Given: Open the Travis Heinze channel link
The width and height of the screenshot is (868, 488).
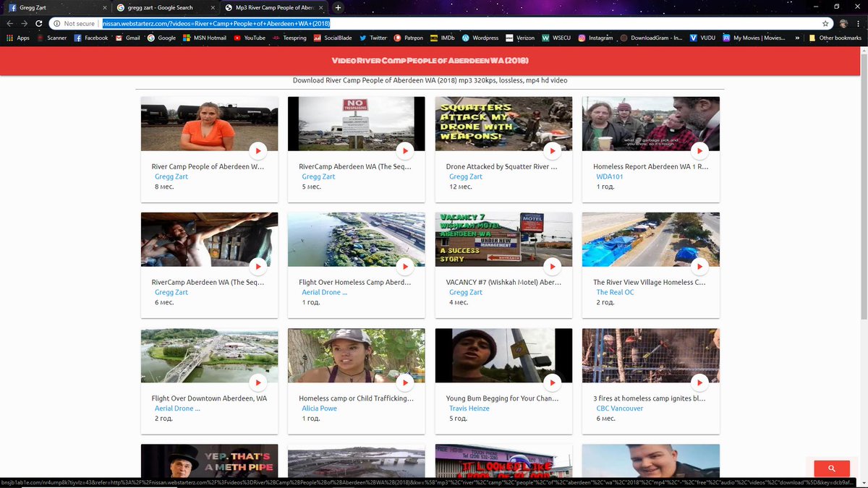Looking at the screenshot, I should tap(469, 408).
